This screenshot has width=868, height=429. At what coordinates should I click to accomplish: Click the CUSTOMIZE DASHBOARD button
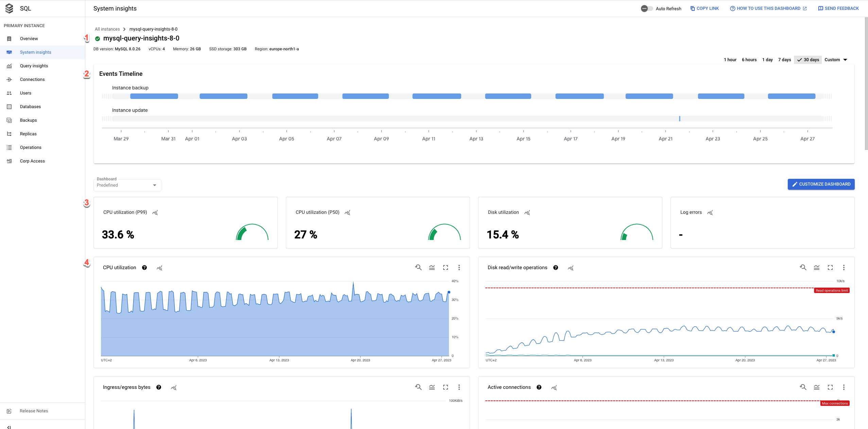821,184
